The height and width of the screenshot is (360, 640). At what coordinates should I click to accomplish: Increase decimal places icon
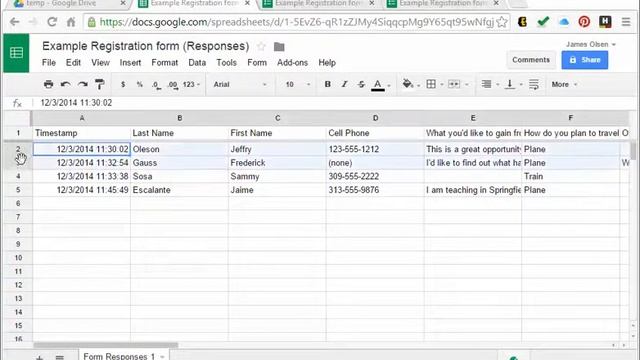click(x=173, y=85)
